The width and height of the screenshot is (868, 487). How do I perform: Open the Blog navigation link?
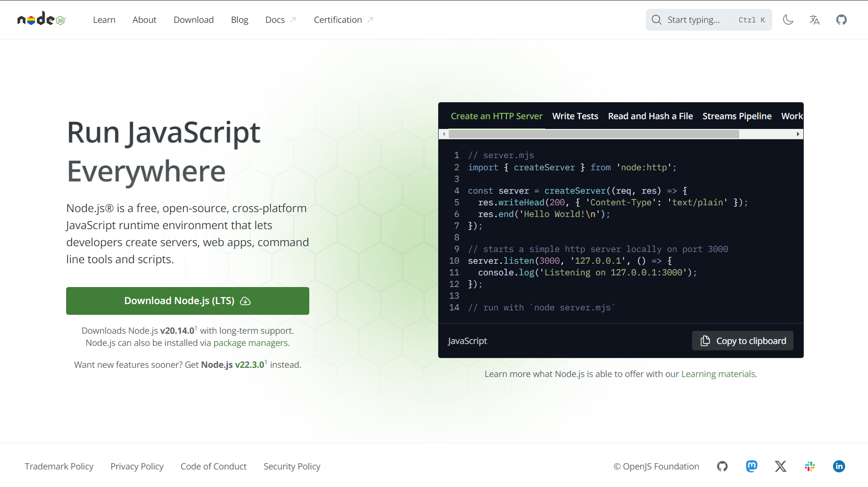[x=239, y=19]
